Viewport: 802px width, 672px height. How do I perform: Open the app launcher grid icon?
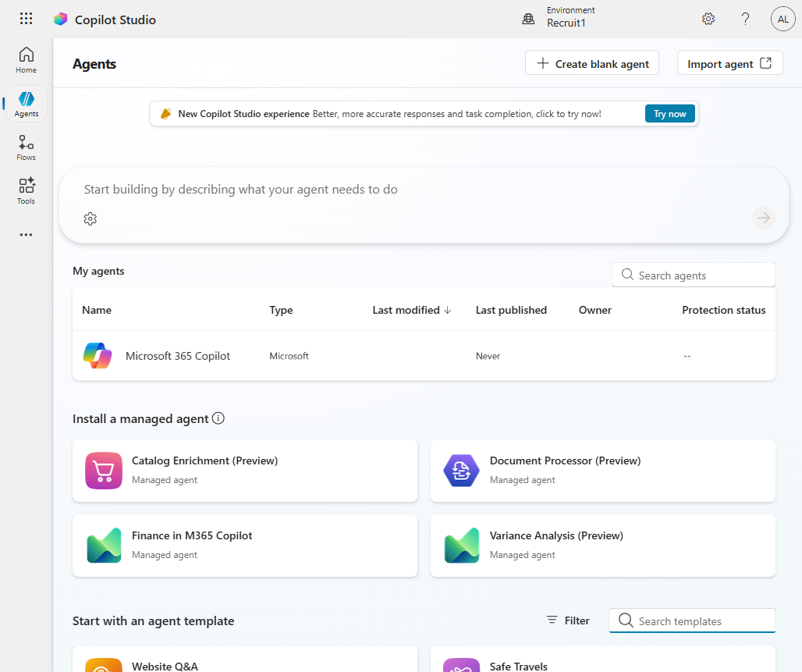tap(26, 19)
